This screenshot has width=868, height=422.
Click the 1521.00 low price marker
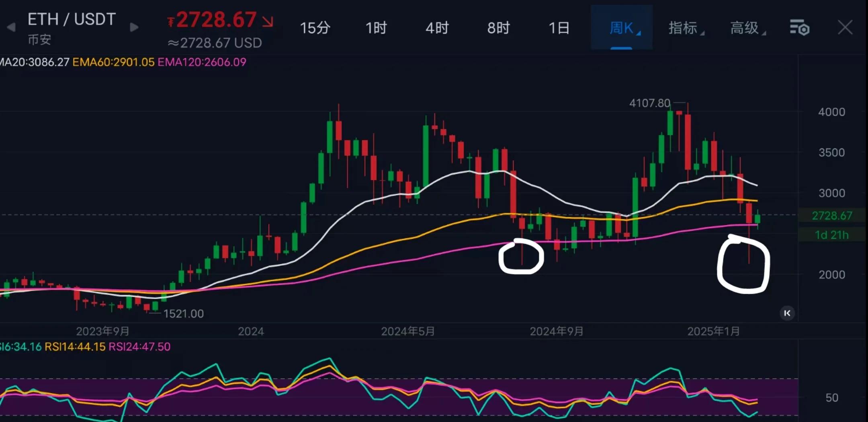(x=184, y=313)
